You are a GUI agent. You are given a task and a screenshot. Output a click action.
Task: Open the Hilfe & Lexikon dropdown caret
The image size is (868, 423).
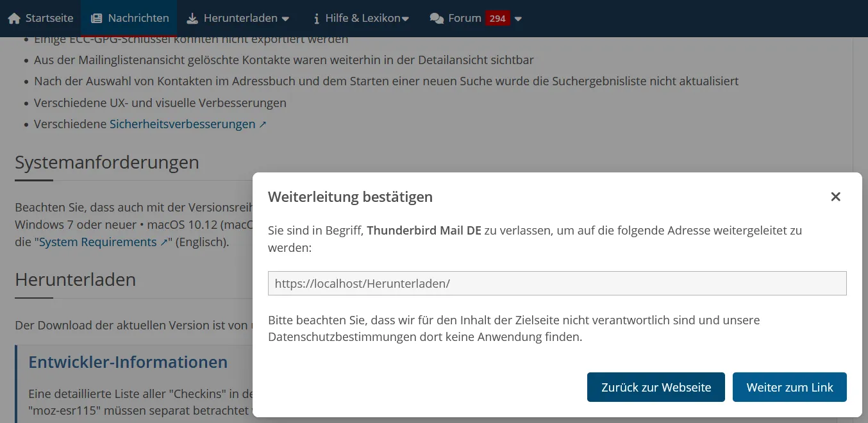(405, 19)
